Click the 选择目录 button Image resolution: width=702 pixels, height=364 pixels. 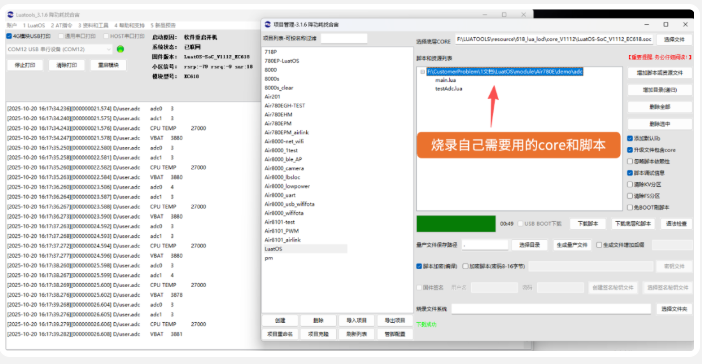tap(529, 245)
